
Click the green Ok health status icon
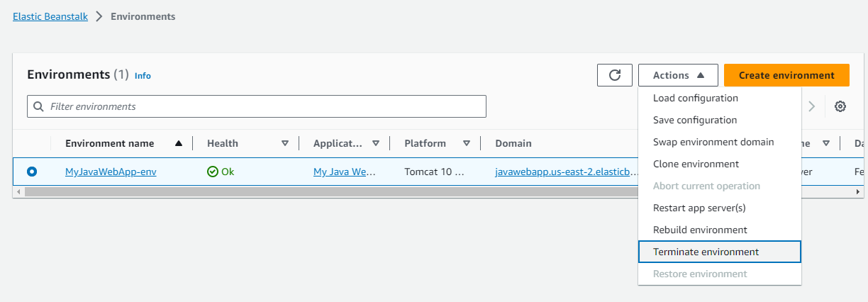coord(213,172)
